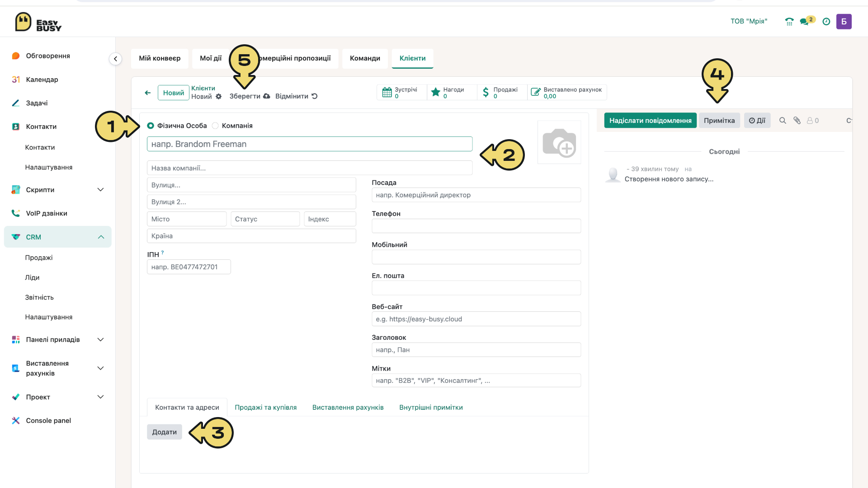The image size is (868, 488).
Task: Open Виставлення рахунків form tab
Action: (x=348, y=408)
